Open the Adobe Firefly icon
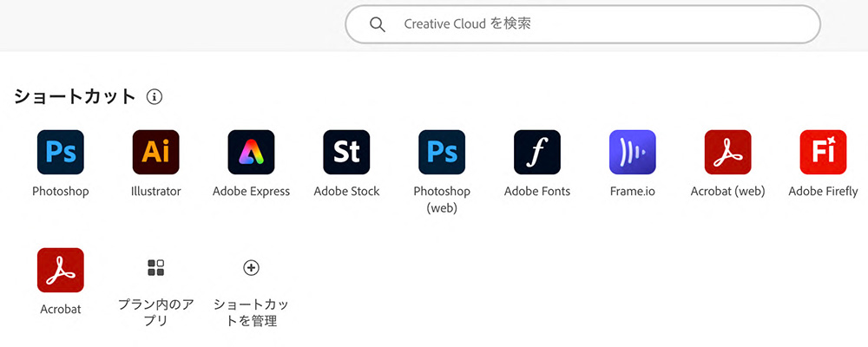Image resolution: width=868 pixels, height=347 pixels. [823, 152]
